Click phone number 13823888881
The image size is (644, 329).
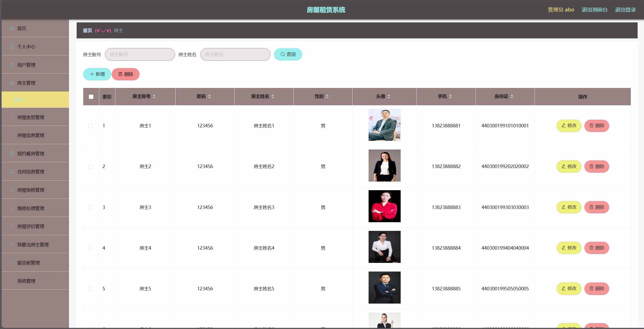(446, 126)
